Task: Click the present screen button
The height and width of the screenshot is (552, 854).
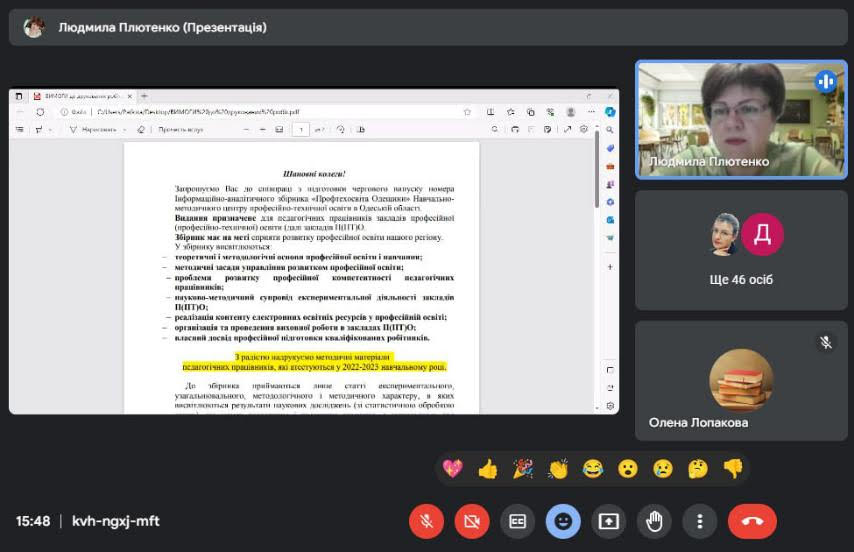Action: [608, 521]
